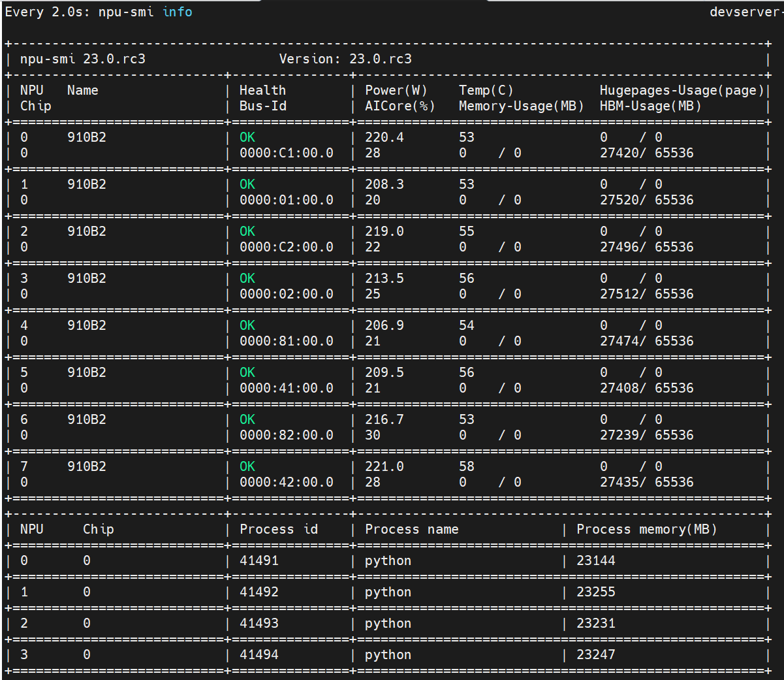
Task: Click the 'Memory-Usage(MB)' column header
Action: tap(522, 106)
